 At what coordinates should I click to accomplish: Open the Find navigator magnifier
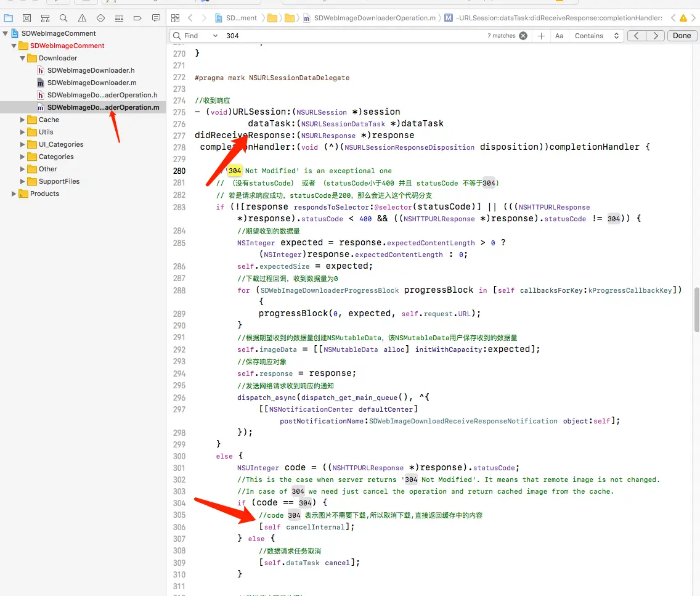(63, 18)
